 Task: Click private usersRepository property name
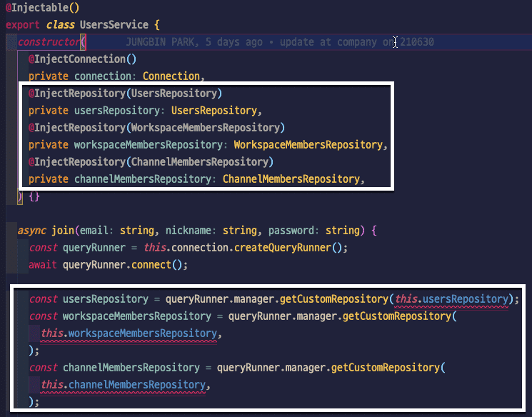coord(116,111)
